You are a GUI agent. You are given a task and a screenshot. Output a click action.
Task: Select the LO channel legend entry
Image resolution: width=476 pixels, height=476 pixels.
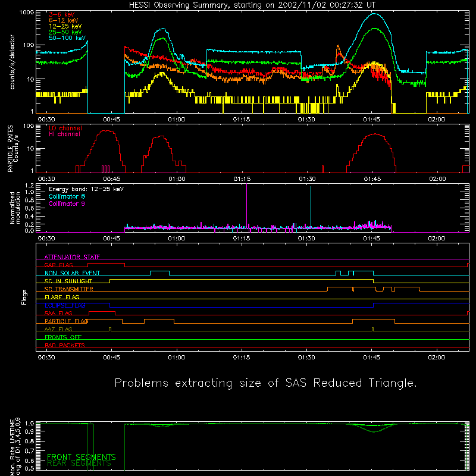(65, 128)
